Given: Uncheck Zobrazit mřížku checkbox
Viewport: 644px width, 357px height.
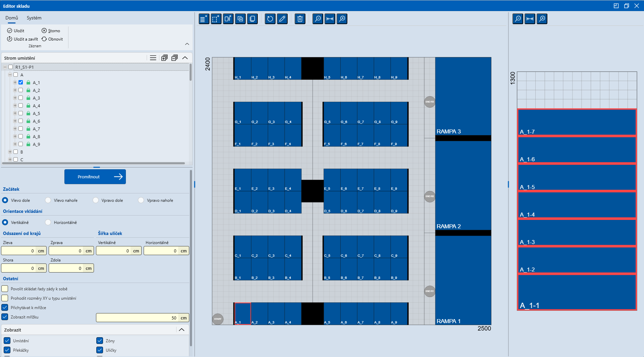Looking at the screenshot, I should tap(5, 317).
